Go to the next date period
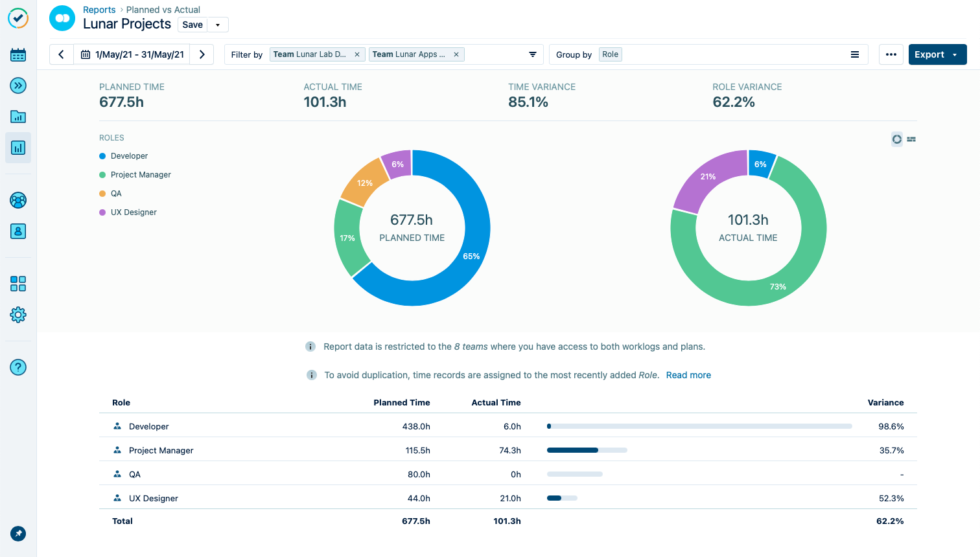 pos(202,54)
